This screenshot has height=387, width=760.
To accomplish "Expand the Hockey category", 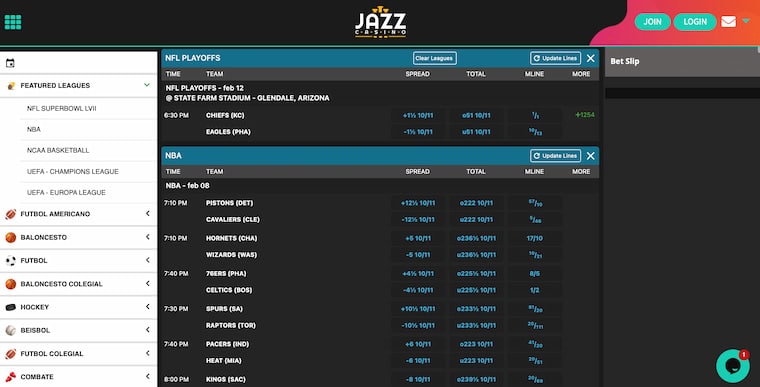I will (x=148, y=306).
